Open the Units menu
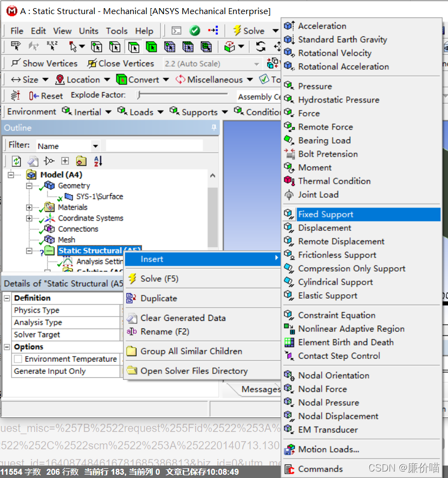Viewport: 448px width, 478px height. (x=89, y=31)
